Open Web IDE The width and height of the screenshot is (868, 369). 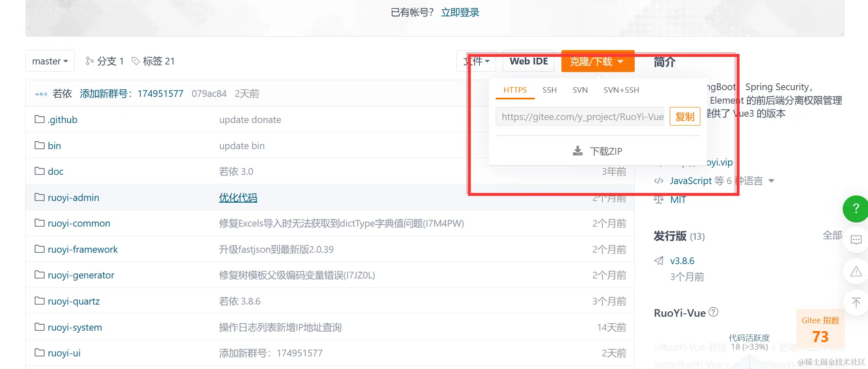pos(529,61)
